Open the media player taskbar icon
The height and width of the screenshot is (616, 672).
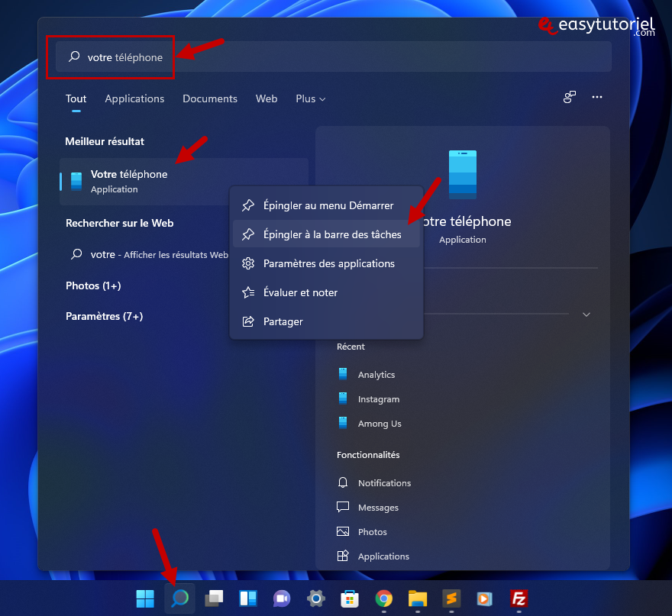click(x=485, y=598)
